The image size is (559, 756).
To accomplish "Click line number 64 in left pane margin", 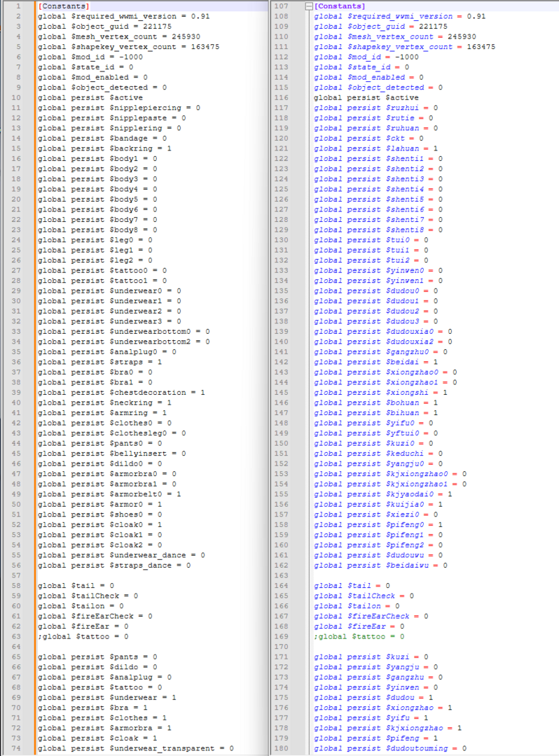I will point(16,647).
